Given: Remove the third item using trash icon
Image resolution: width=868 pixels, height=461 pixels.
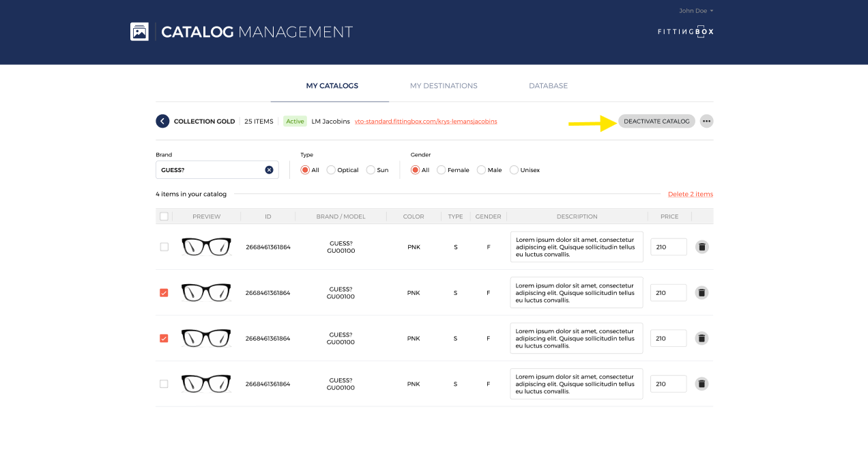Looking at the screenshot, I should (x=701, y=338).
